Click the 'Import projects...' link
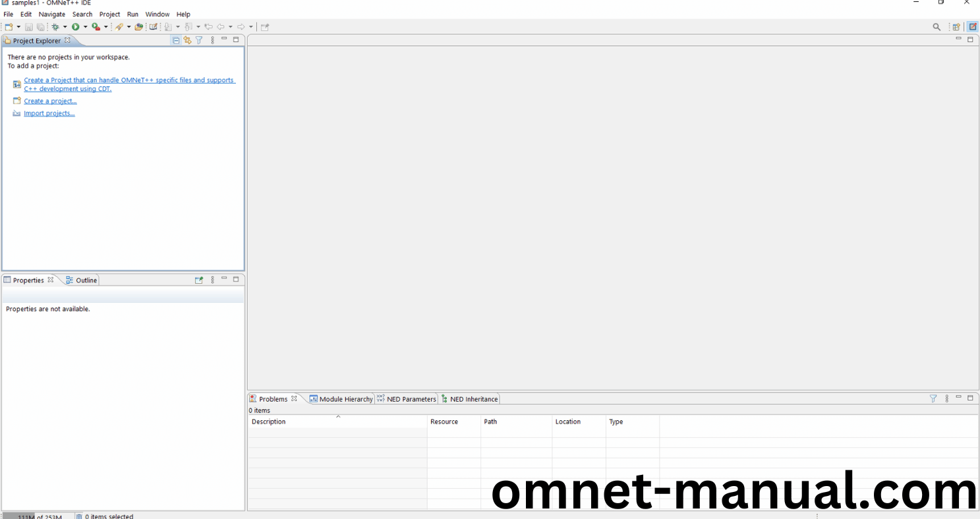Image resolution: width=980 pixels, height=519 pixels. (x=49, y=113)
